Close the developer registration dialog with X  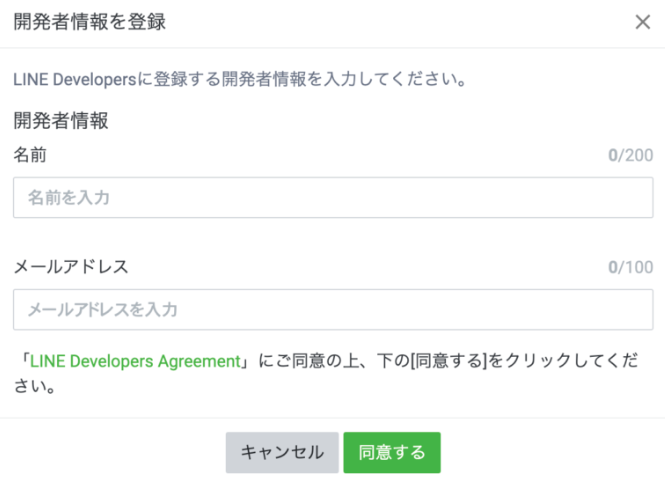tap(643, 23)
